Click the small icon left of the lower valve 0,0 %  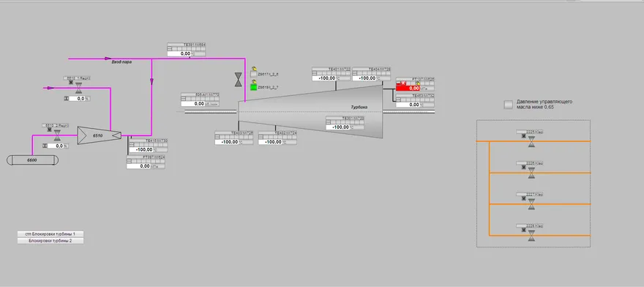(x=45, y=146)
